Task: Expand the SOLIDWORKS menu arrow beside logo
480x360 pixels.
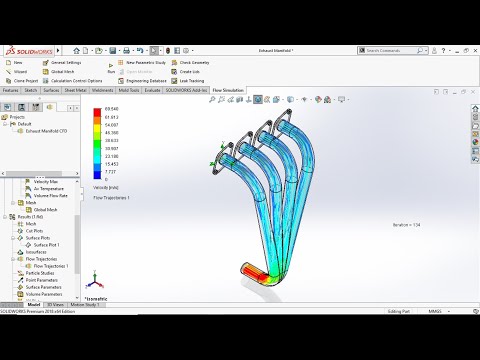Action: (58, 51)
